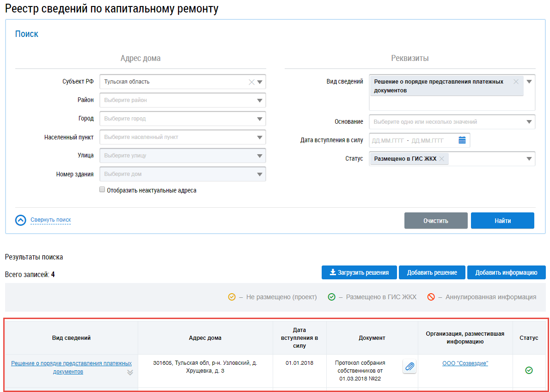Viewport: 550px width, 392px height.
Task: Click the Добавить решение button
Action: (432, 272)
